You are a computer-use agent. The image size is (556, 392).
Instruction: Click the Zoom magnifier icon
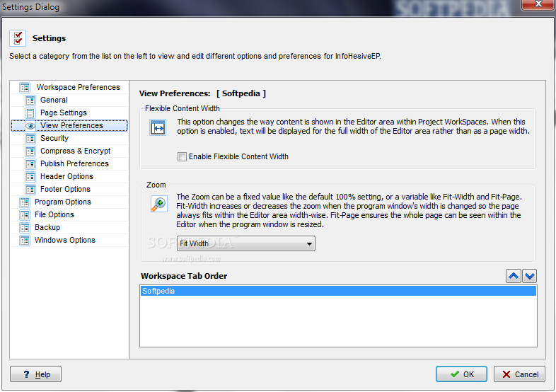(x=159, y=204)
